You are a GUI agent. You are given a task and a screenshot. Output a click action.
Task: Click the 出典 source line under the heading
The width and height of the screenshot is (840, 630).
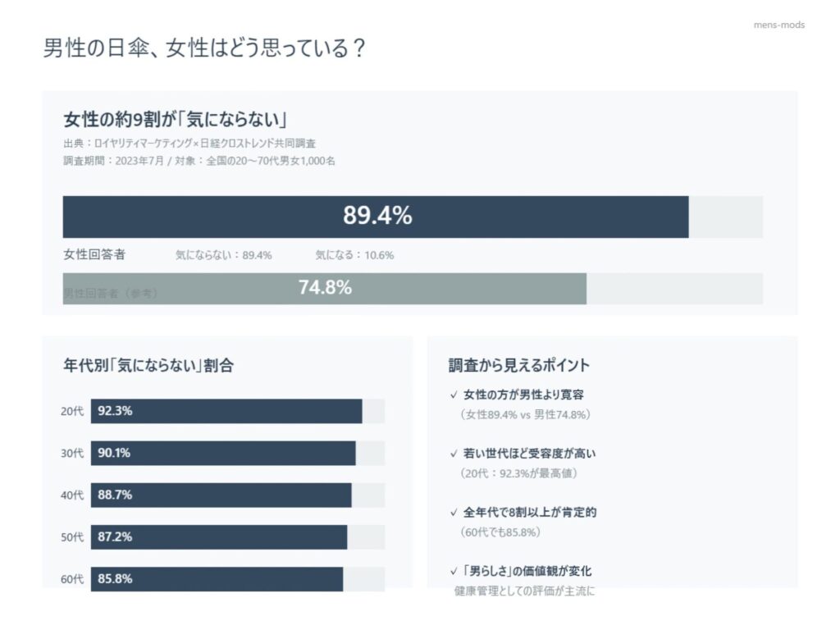[195, 144]
